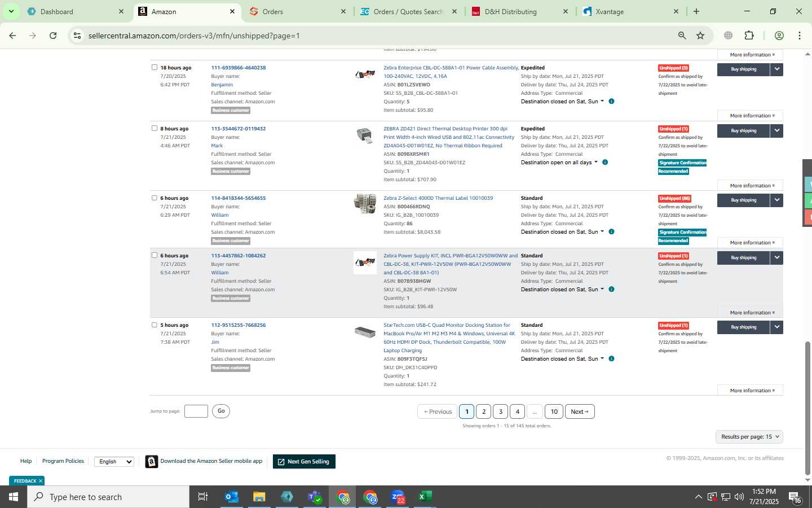Expand More information for order 113-3544672-0119432

coord(750,186)
